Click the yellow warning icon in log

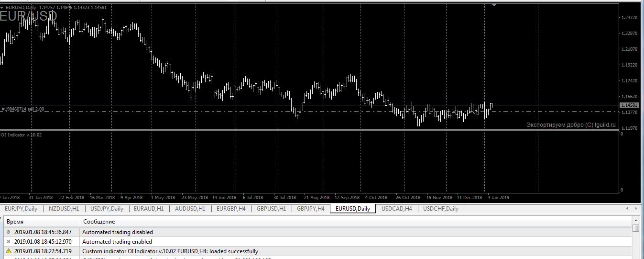(x=9, y=251)
